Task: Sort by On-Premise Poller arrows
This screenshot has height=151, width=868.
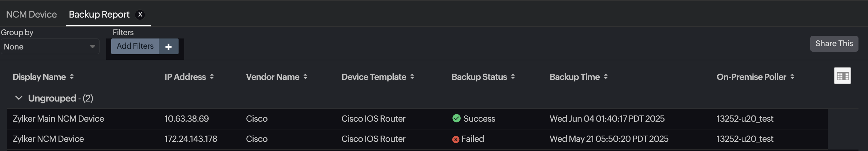Action: click(792, 77)
